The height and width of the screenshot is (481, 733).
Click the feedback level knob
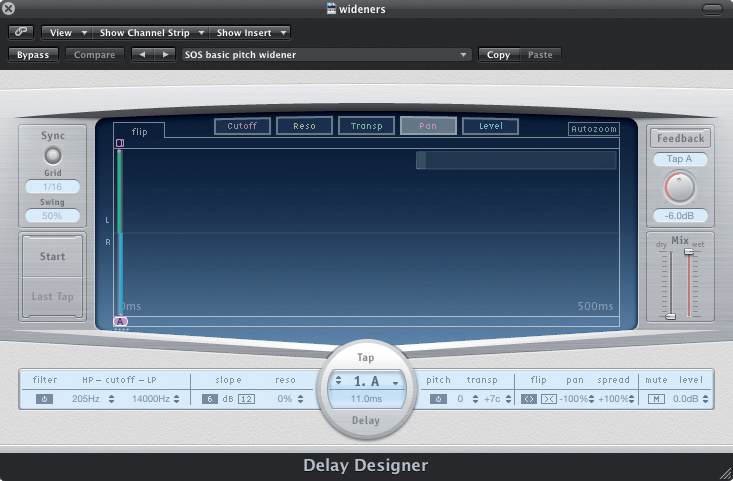pyautogui.click(x=680, y=187)
